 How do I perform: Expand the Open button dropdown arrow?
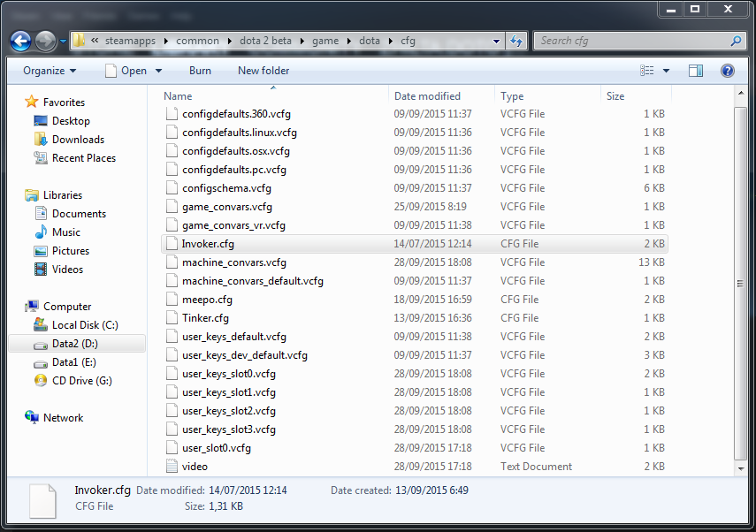(158, 71)
